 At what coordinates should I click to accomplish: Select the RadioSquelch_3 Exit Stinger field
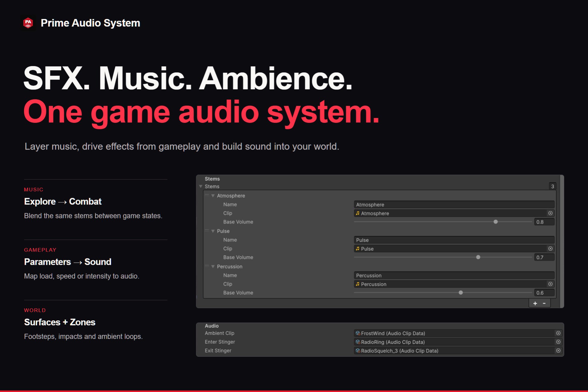coord(458,351)
